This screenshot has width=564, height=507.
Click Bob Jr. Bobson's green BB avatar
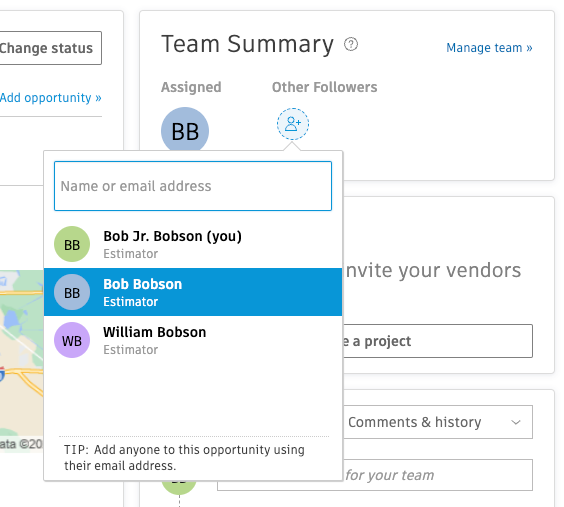(x=72, y=244)
